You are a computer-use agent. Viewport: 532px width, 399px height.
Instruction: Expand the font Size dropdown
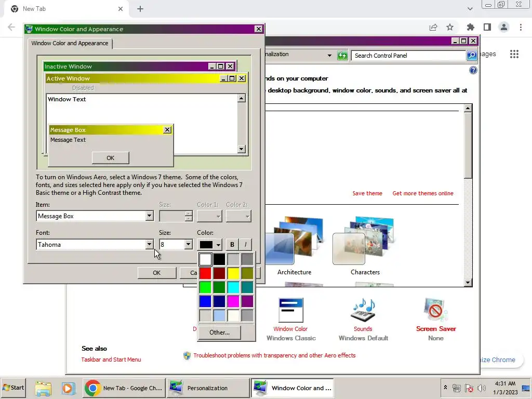point(188,244)
